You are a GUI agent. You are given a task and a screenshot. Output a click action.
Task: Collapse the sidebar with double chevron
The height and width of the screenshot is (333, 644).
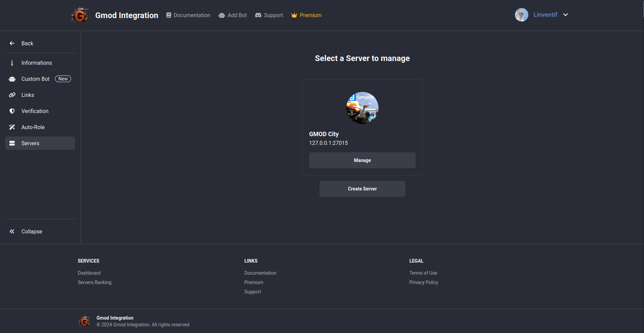pos(12,231)
